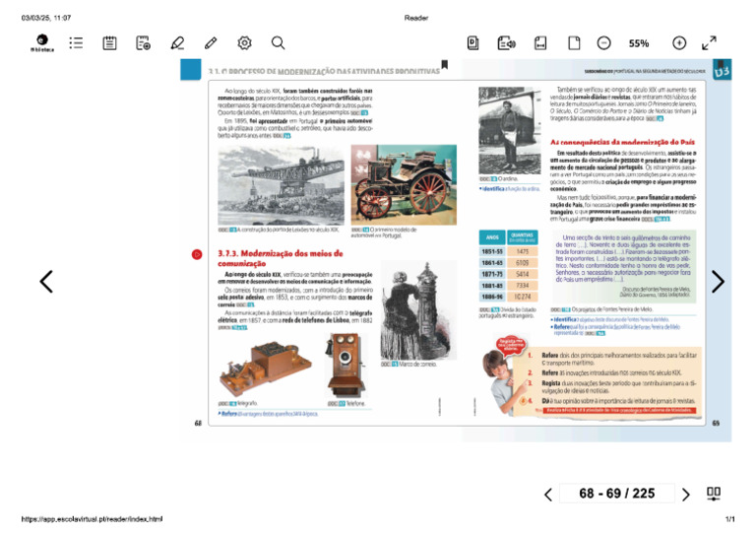Select the pencil drawing tool

(211, 43)
